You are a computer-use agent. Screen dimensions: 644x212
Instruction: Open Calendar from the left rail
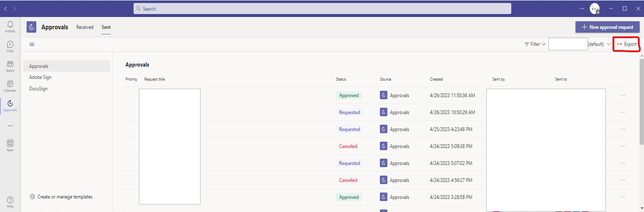tap(10, 86)
